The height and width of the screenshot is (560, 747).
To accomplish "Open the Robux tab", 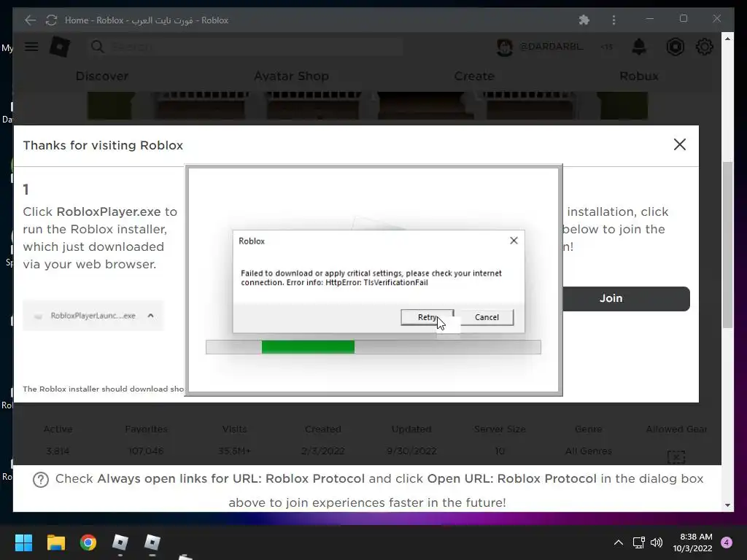I will click(639, 76).
